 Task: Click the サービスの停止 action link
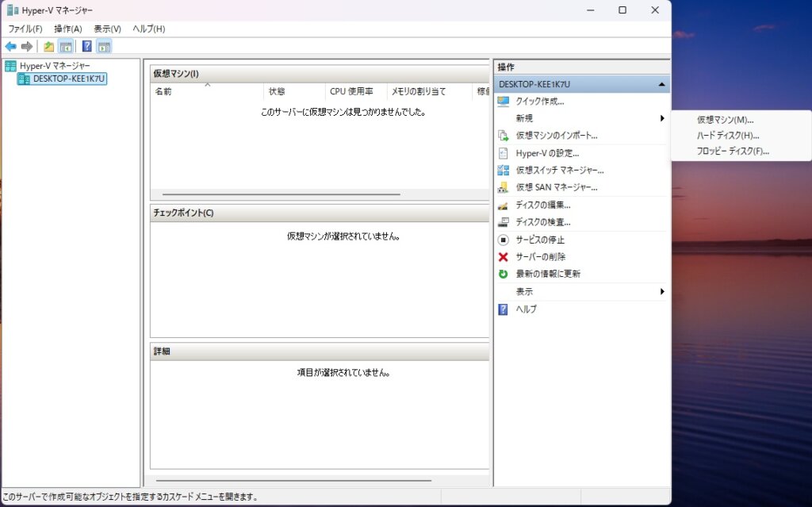pos(539,240)
